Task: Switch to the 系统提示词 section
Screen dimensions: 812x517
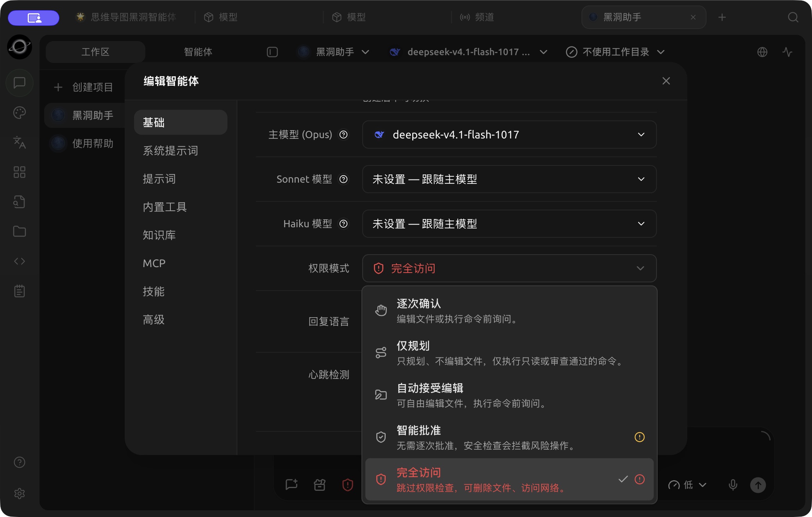Action: [181, 151]
